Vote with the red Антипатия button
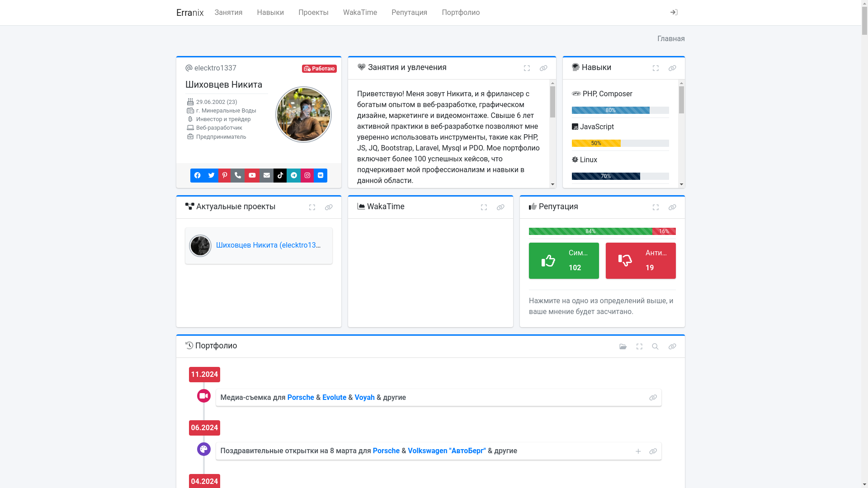This screenshot has width=868, height=488. pos(641,261)
